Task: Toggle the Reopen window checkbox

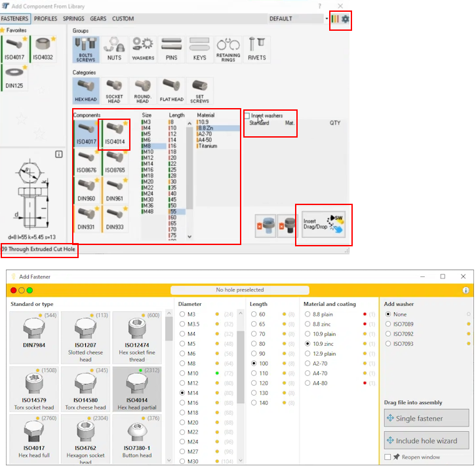Action: pyautogui.click(x=388, y=457)
